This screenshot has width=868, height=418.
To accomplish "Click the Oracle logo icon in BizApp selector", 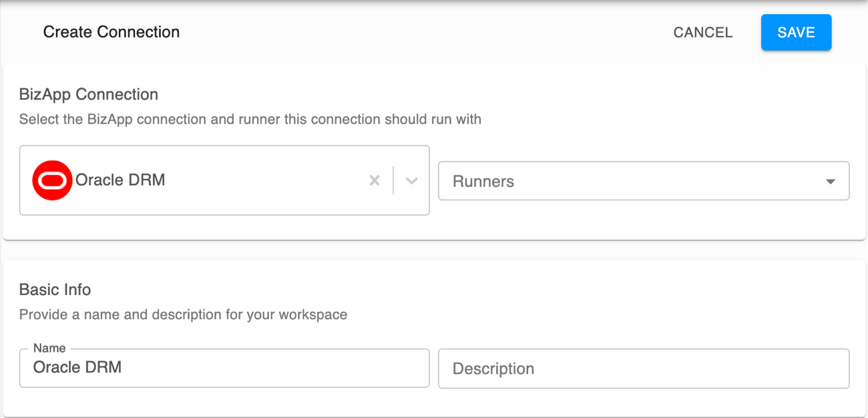I will pyautogui.click(x=51, y=180).
